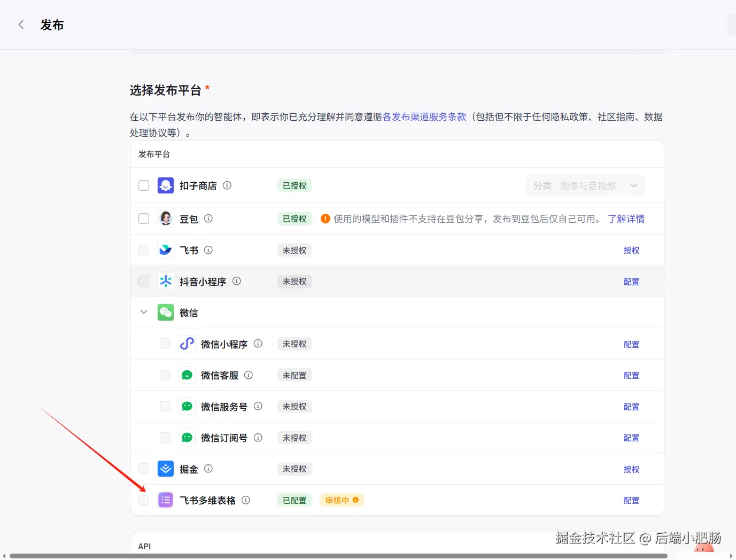Open info tooltip next to 豆包
This screenshot has height=560, width=736.
click(x=208, y=219)
